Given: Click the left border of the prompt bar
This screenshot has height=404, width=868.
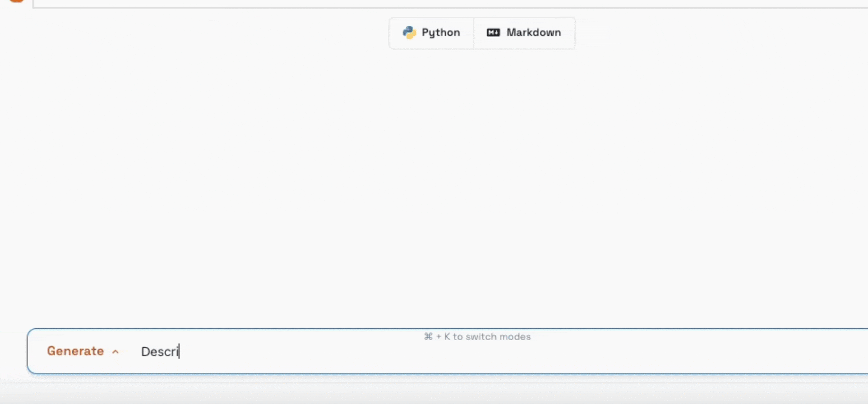Looking at the screenshot, I should click(x=27, y=351).
